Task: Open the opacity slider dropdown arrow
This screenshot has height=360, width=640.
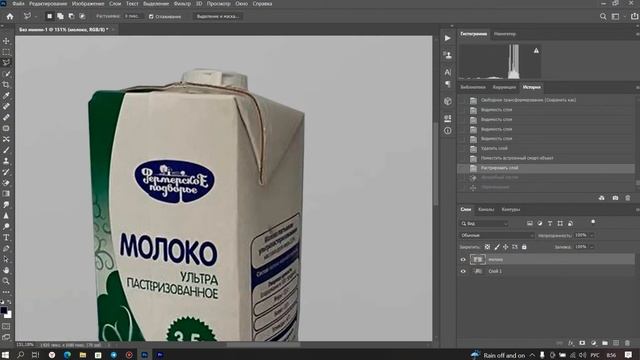Action: pyautogui.click(x=592, y=236)
